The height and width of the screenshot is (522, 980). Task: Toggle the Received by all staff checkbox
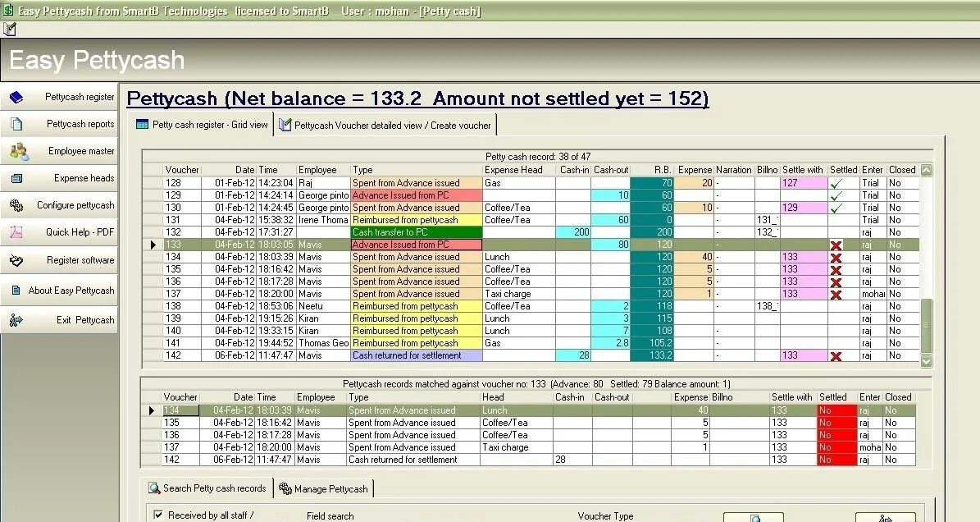(x=159, y=515)
